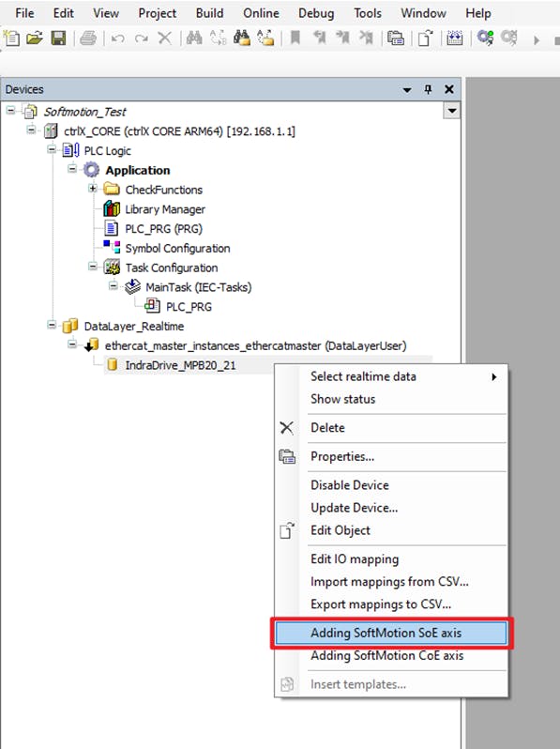Open the Library Manager node
The width and height of the screenshot is (560, 749).
click(165, 209)
